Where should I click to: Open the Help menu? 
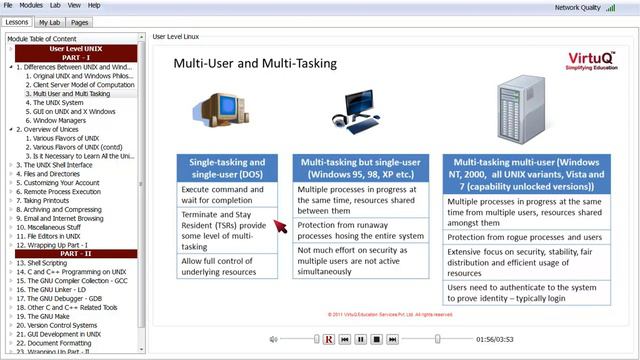pyautogui.click(x=94, y=5)
